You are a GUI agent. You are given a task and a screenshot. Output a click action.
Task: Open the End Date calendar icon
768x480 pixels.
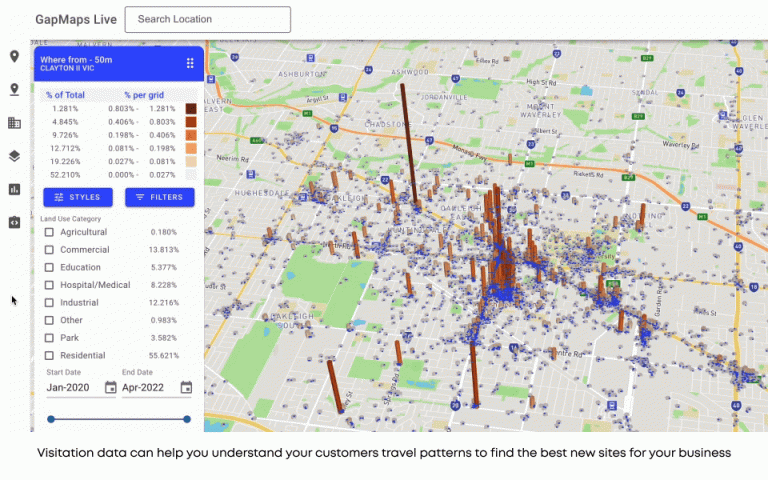(186, 388)
